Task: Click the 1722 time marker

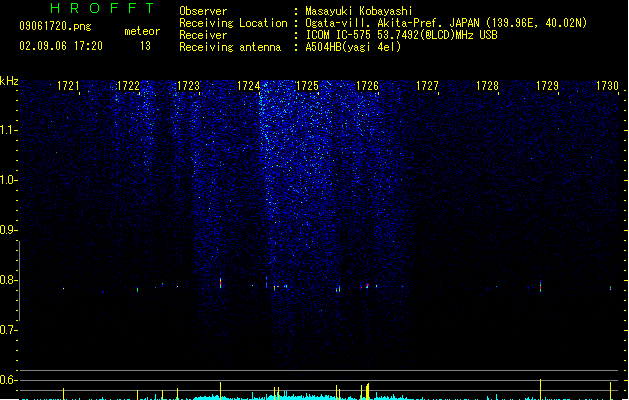Action: (x=128, y=86)
